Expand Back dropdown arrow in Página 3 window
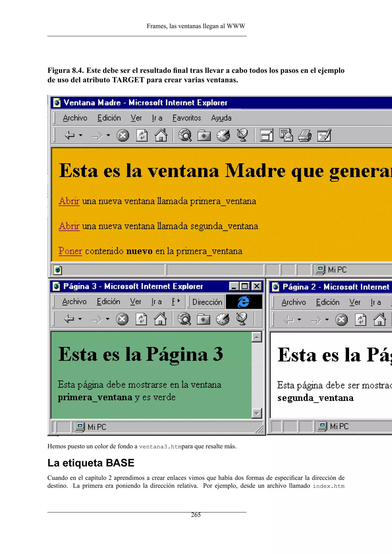This screenshot has width=392, height=554. (x=80, y=319)
